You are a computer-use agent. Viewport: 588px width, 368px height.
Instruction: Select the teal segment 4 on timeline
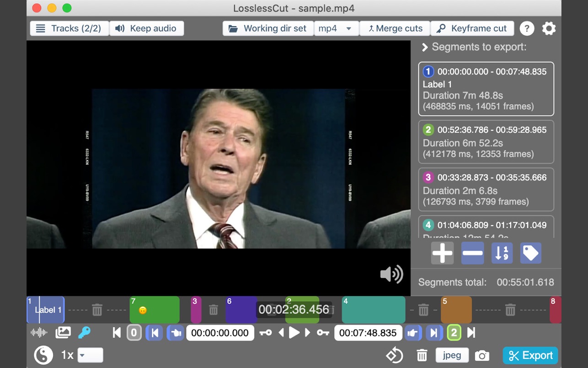tap(374, 310)
